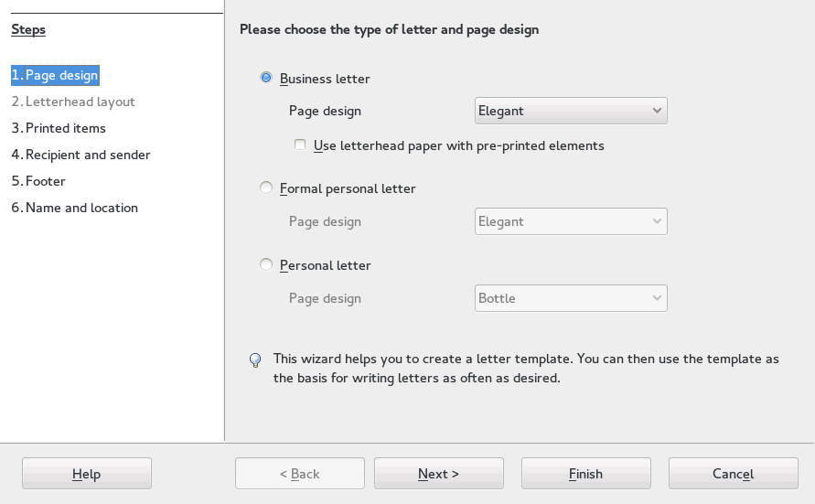This screenshot has width=815, height=504.
Task: Click Finish to complete the wizard
Action: tap(585, 474)
